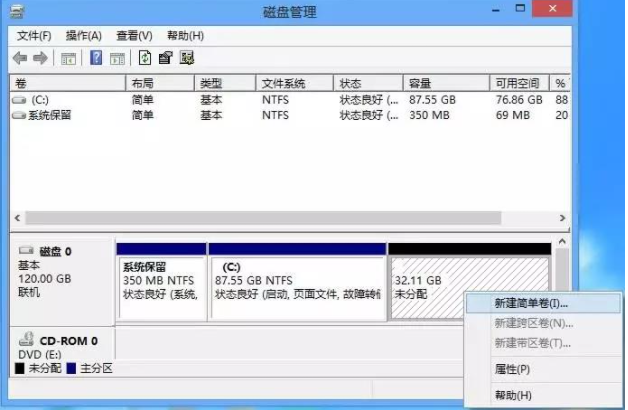
Task: Click the show/hide console tree icon
Action: click(x=69, y=58)
